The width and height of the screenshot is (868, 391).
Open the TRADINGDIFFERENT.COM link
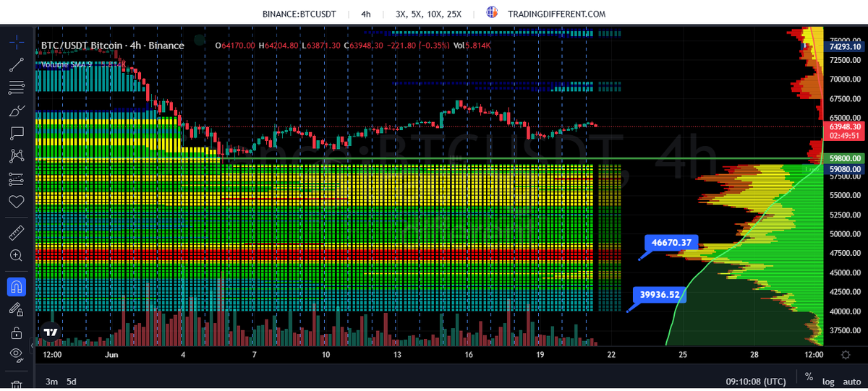click(556, 14)
